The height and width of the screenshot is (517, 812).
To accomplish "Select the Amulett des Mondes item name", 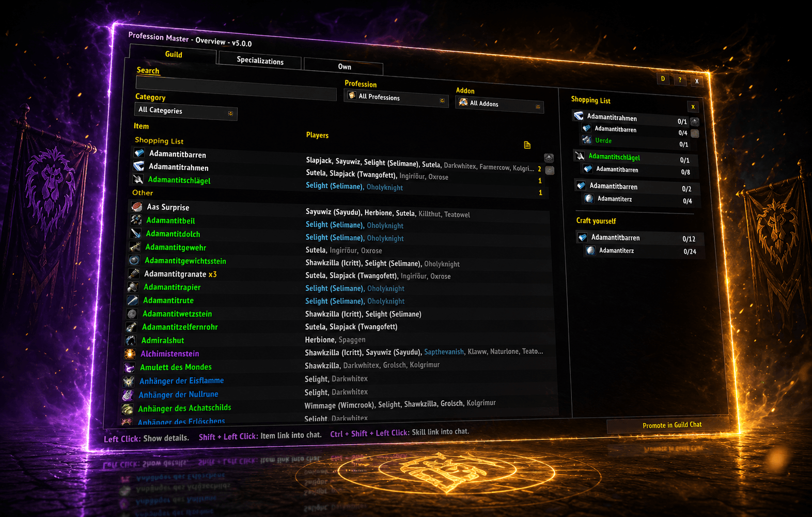I will click(x=176, y=367).
